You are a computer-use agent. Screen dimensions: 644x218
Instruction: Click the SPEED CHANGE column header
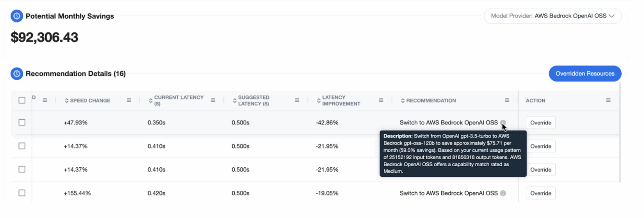pyautogui.click(x=90, y=101)
